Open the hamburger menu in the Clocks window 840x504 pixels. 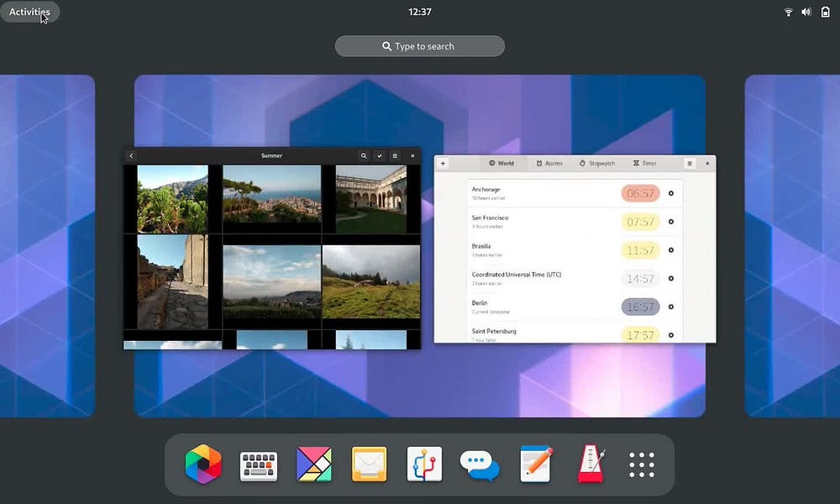click(x=690, y=163)
